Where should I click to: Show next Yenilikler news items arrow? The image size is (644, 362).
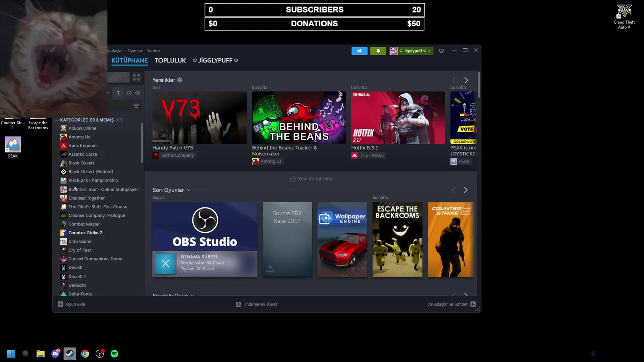point(466,80)
